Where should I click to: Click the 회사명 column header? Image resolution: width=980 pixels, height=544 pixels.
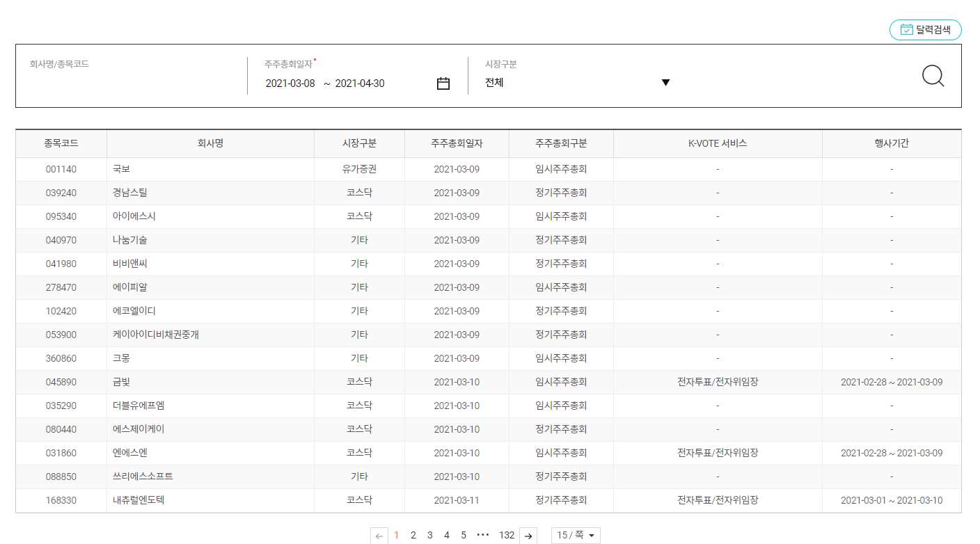point(210,143)
